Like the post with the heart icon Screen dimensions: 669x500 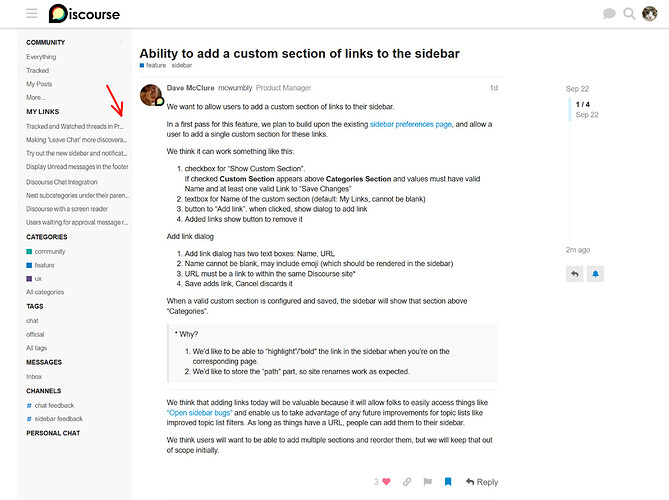(x=387, y=482)
